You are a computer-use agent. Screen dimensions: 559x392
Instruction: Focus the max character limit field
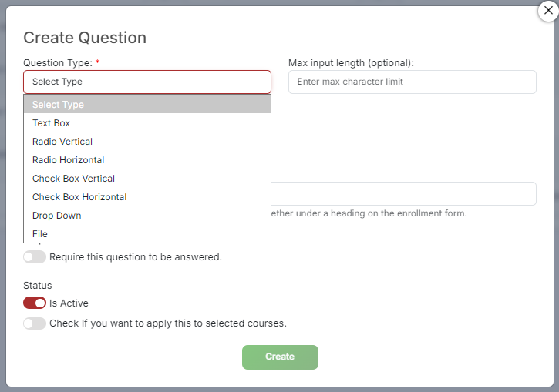[413, 82]
